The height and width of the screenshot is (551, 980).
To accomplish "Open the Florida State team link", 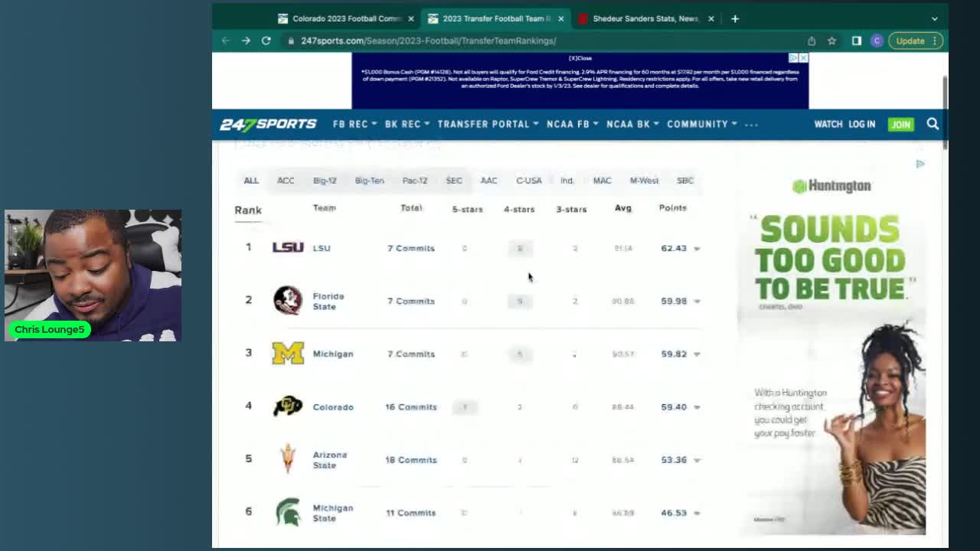I will click(328, 302).
